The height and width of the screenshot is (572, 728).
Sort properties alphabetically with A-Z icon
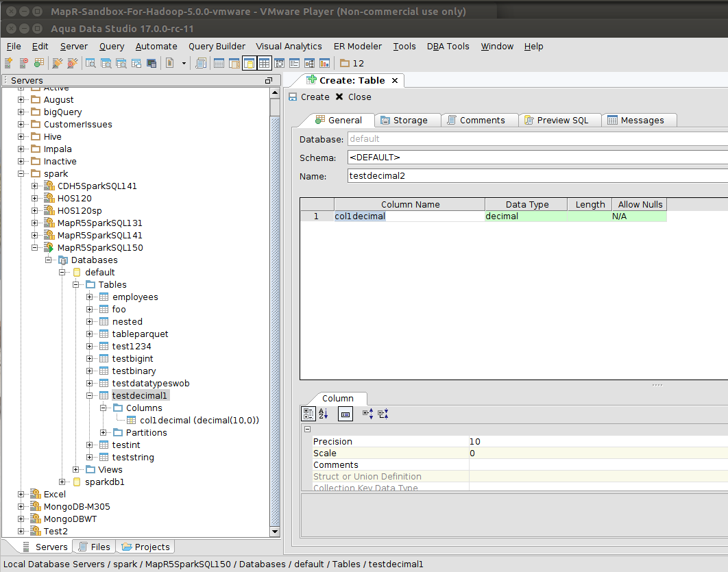324,414
